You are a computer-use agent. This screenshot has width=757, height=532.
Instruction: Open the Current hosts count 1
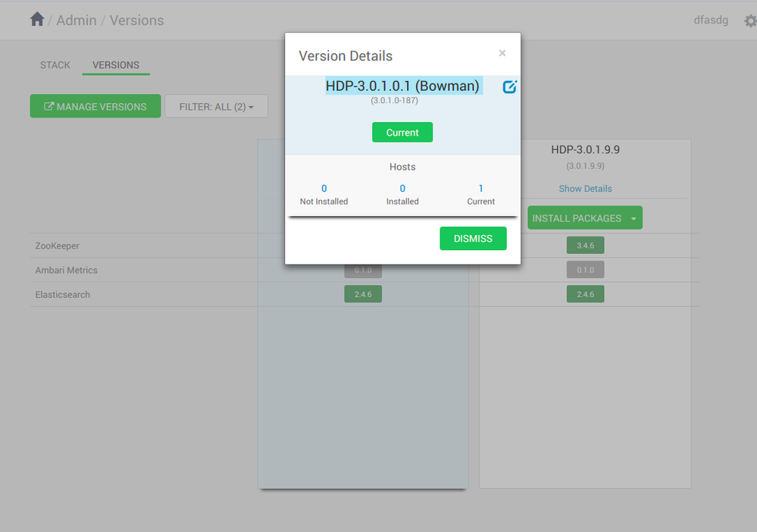point(481,188)
